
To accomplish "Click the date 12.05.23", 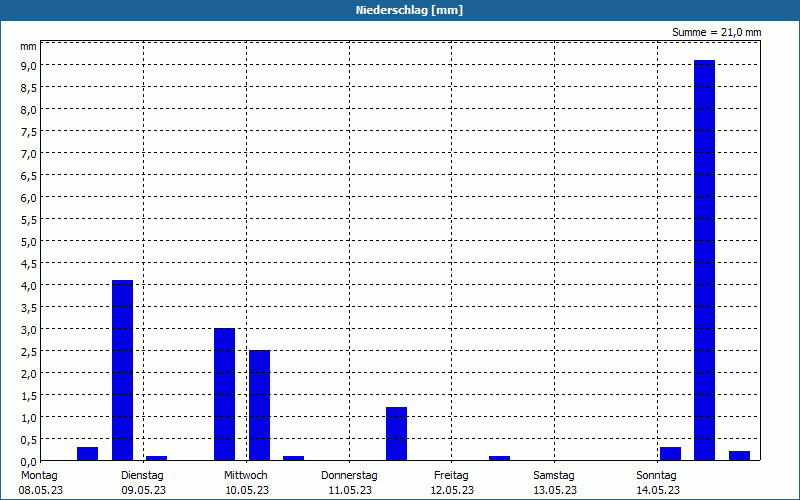I will (452, 490).
